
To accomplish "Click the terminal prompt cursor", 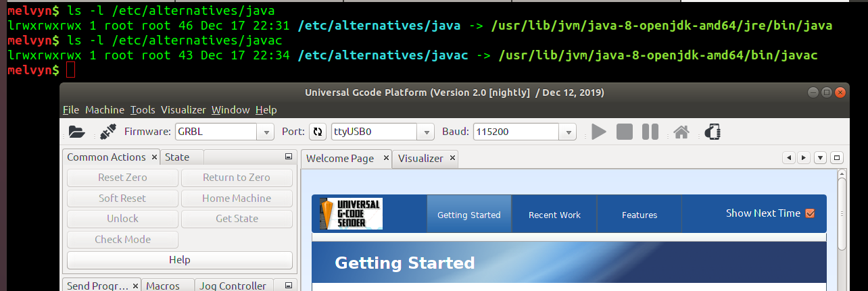I will [71, 70].
